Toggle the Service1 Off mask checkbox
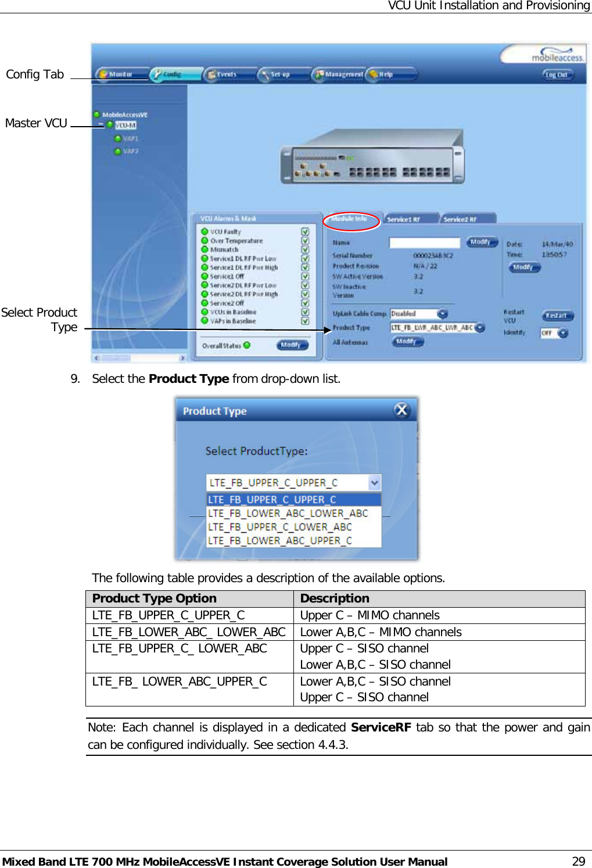 coord(305,277)
